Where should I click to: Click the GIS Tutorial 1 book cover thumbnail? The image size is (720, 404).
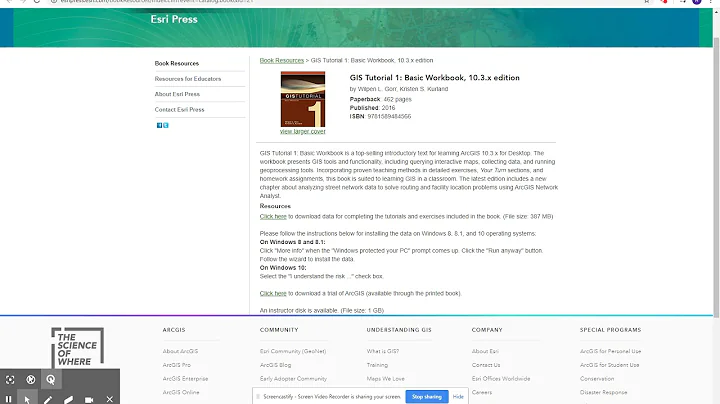pos(303,99)
